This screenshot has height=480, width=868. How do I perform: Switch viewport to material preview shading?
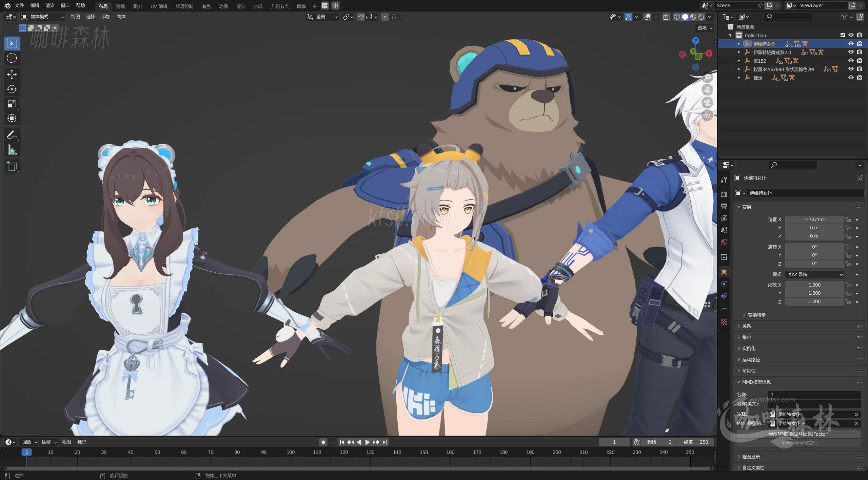click(x=693, y=17)
